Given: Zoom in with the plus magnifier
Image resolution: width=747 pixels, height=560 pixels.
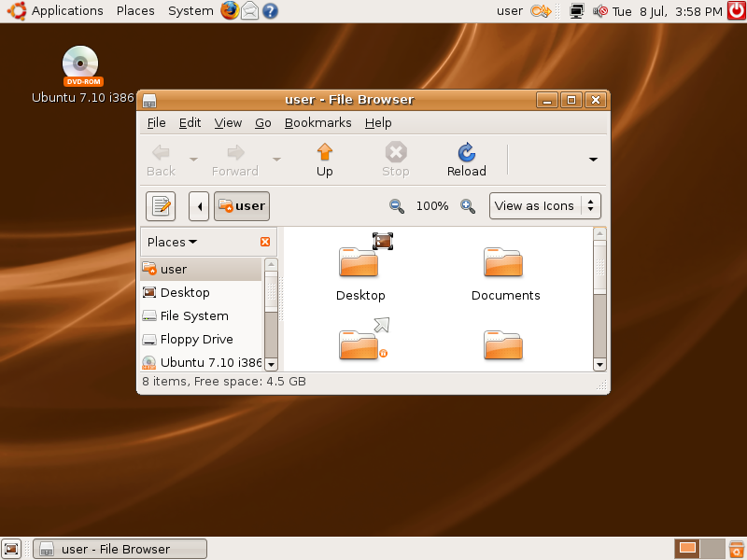Looking at the screenshot, I should pos(468,206).
